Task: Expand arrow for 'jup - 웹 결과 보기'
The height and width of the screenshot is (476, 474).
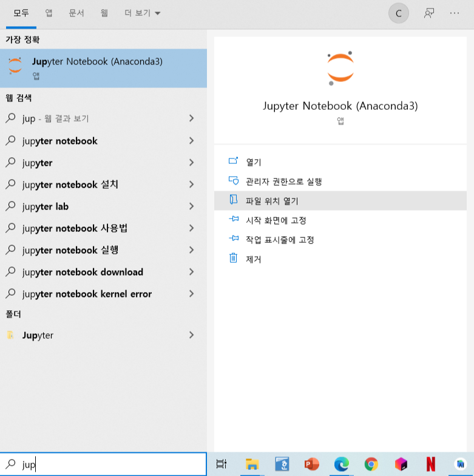Action: point(191,118)
